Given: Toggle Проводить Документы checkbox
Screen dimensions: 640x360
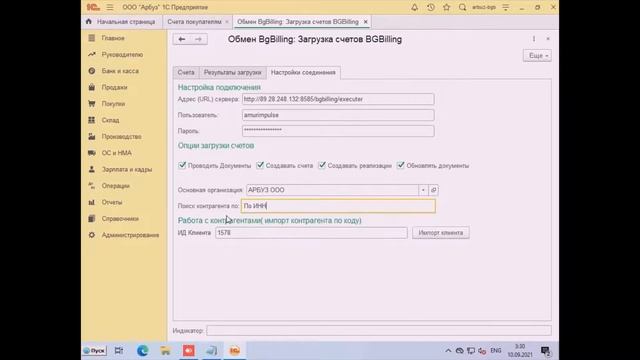Looking at the screenshot, I should [182, 165].
